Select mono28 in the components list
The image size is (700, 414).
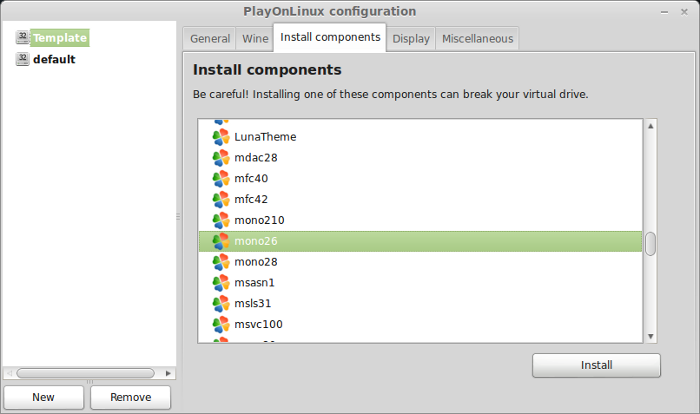point(420,262)
